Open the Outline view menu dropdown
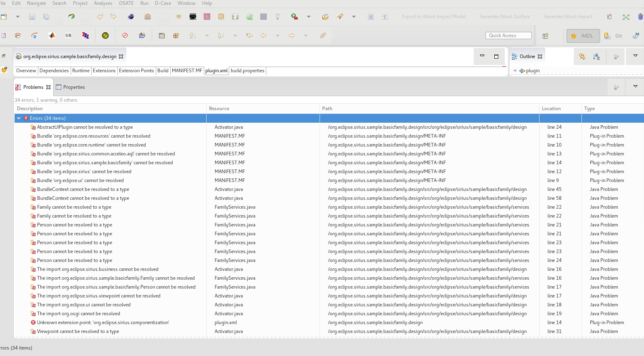This screenshot has height=356, width=644. point(635,56)
